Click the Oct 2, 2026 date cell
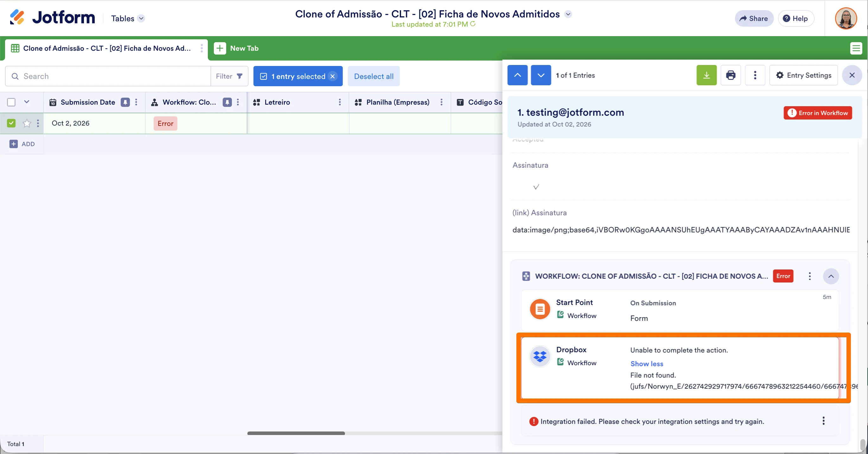868x454 pixels. (94, 123)
